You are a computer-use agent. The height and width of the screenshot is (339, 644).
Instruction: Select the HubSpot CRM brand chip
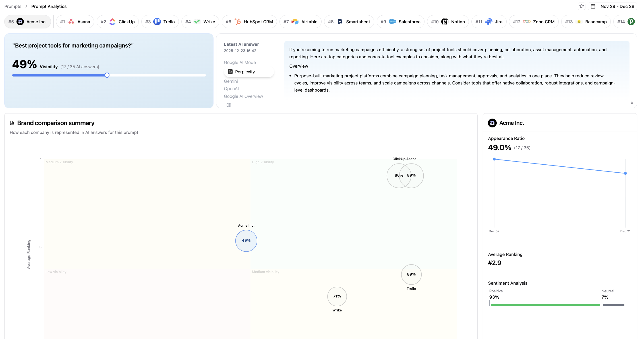coord(249,22)
